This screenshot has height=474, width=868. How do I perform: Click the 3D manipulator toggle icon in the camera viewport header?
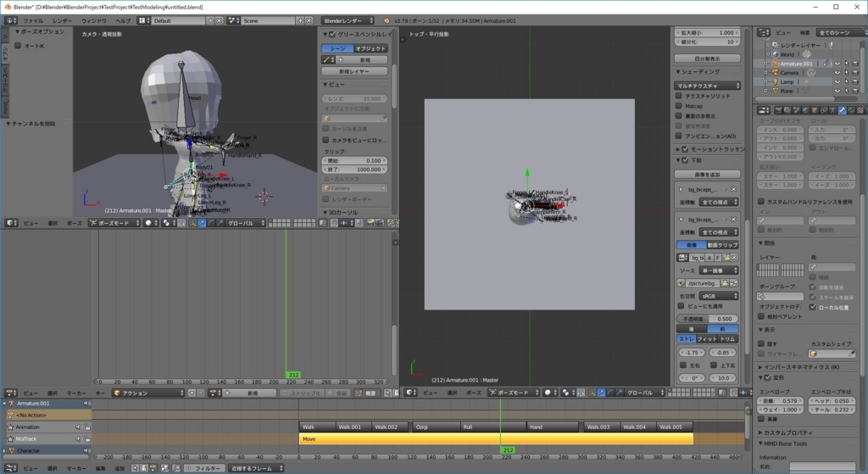coord(192,223)
